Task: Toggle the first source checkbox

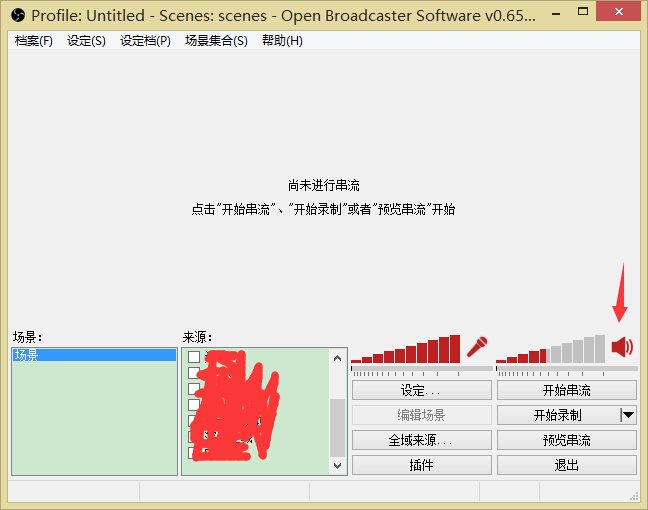Action: coord(194,357)
